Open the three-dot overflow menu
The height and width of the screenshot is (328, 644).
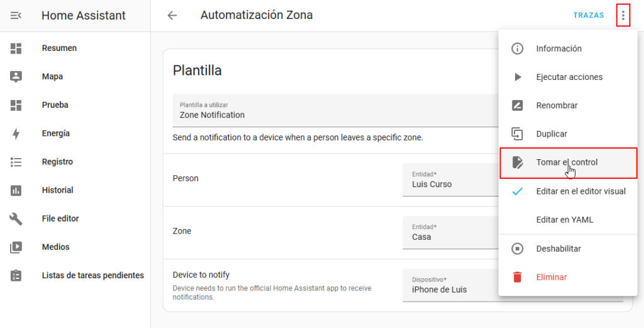[623, 16]
